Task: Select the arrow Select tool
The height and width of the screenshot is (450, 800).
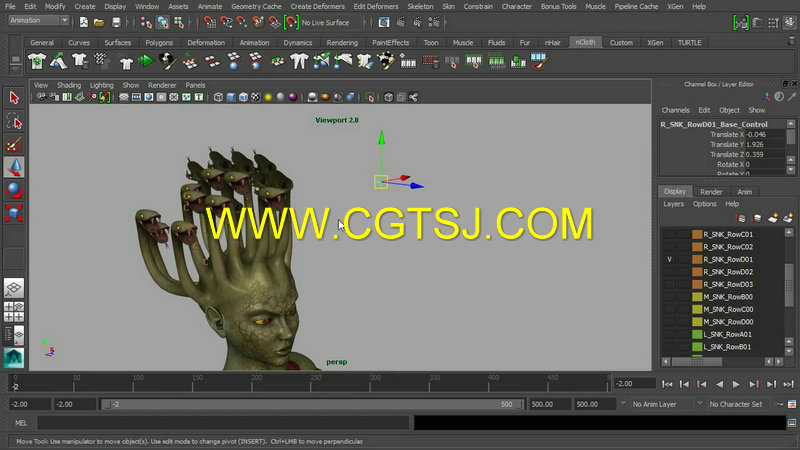Action: coord(14,97)
